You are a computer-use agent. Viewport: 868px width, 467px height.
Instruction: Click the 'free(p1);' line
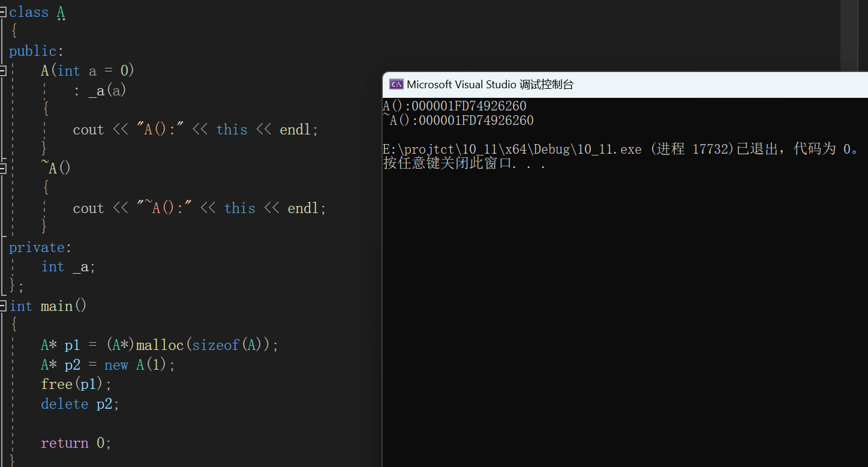tap(76, 384)
